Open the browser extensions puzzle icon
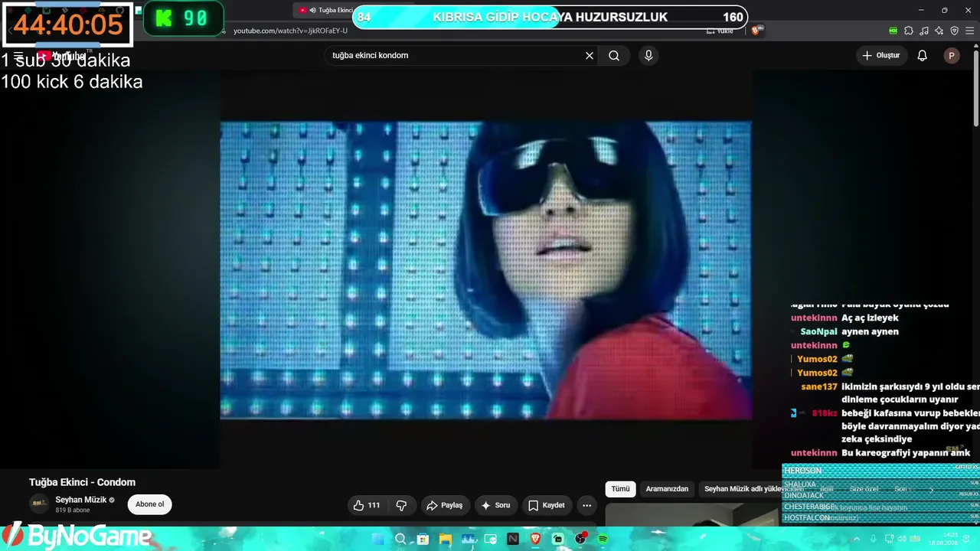Screen dimensions: 980x551 coord(909,31)
